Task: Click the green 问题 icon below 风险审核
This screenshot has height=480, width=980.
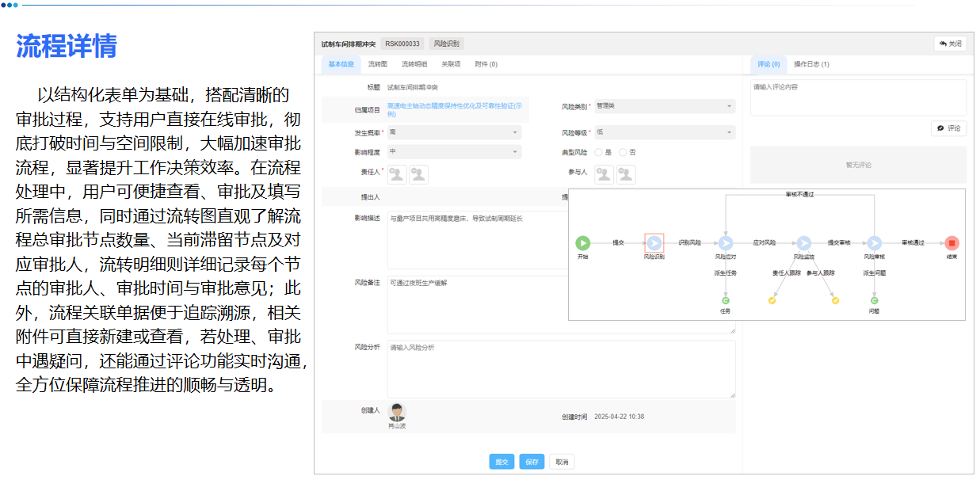Action: (x=874, y=301)
